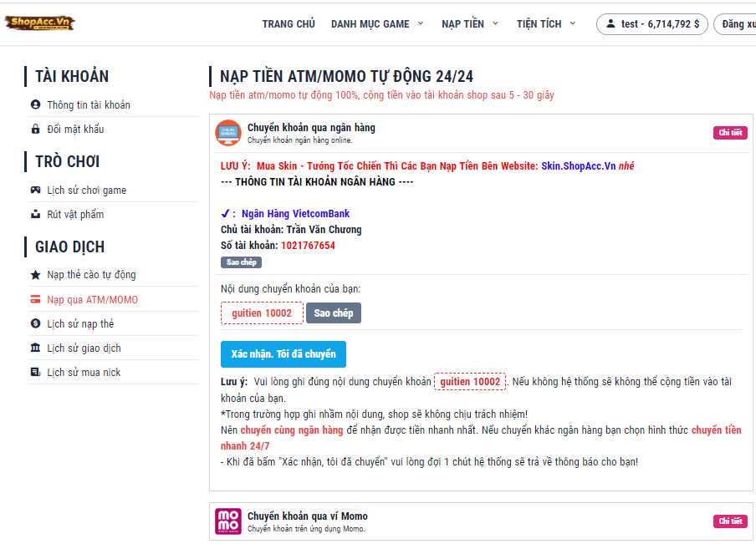Screen dimensions: 756x544
Task: Open Nạp thẻ cào tự động
Action: pos(92,275)
